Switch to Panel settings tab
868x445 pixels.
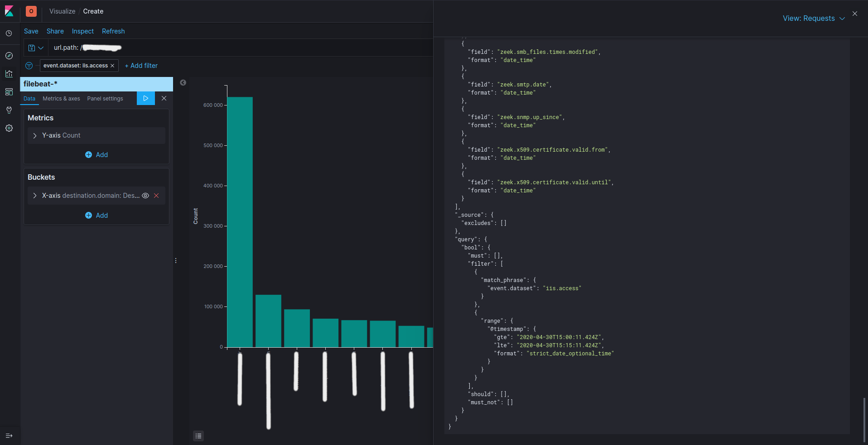105,99
